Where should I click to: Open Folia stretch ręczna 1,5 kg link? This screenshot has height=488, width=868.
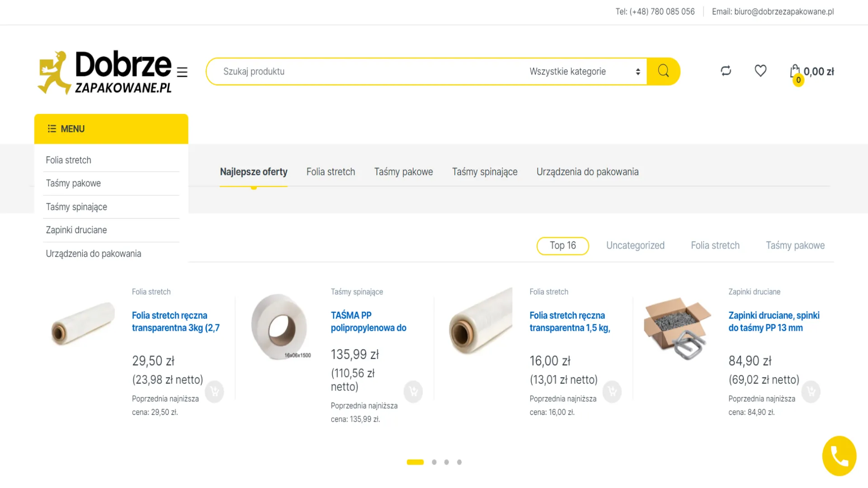tap(570, 321)
